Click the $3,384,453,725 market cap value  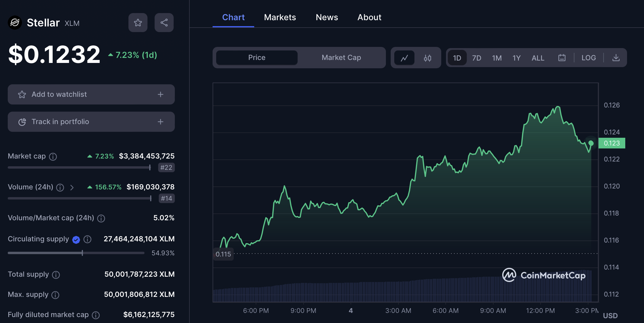(x=147, y=156)
